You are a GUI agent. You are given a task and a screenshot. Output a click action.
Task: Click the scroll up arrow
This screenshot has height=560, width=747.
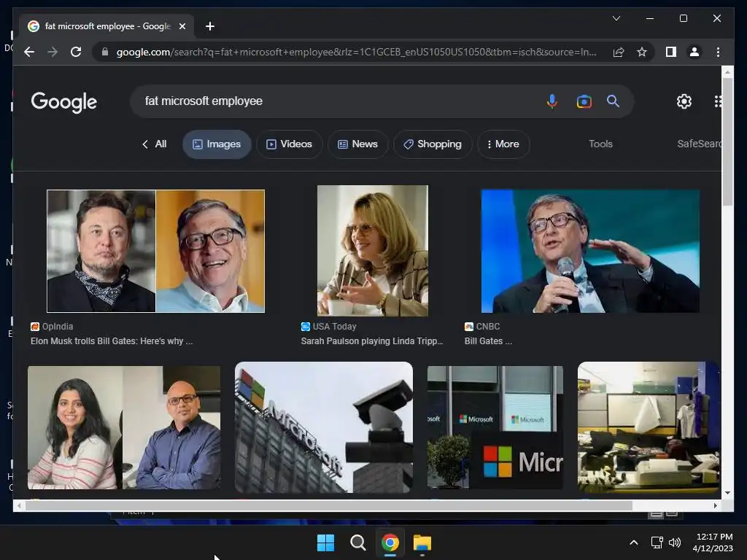(x=727, y=72)
